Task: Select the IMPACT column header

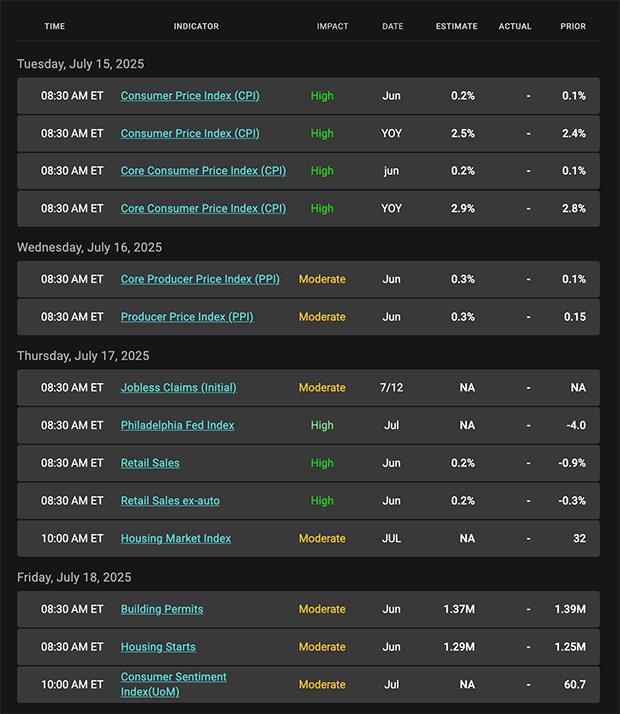Action: click(x=332, y=26)
